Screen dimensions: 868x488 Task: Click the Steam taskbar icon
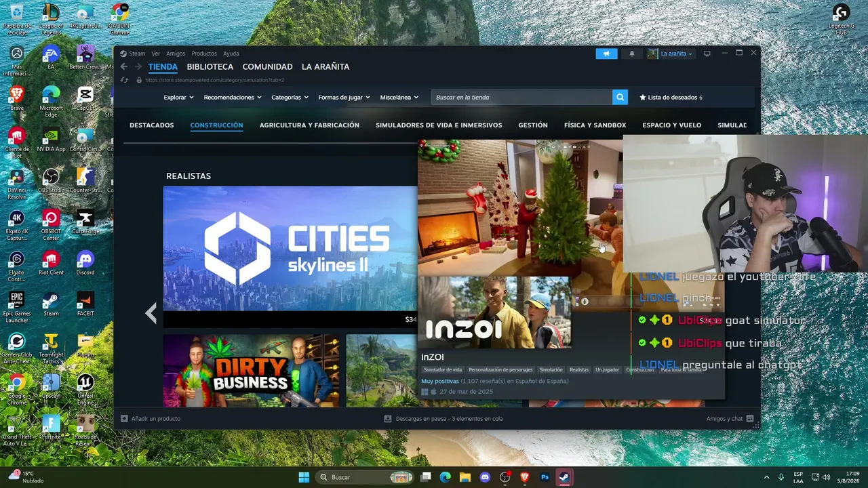564,477
